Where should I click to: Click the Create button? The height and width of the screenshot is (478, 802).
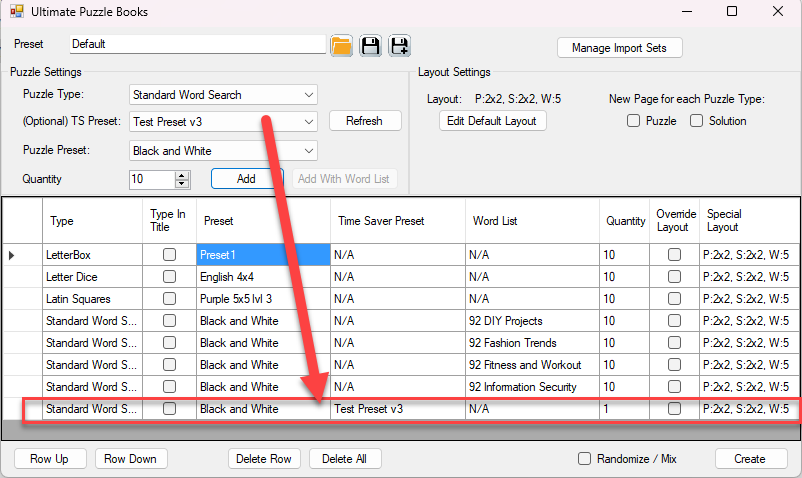point(749,459)
